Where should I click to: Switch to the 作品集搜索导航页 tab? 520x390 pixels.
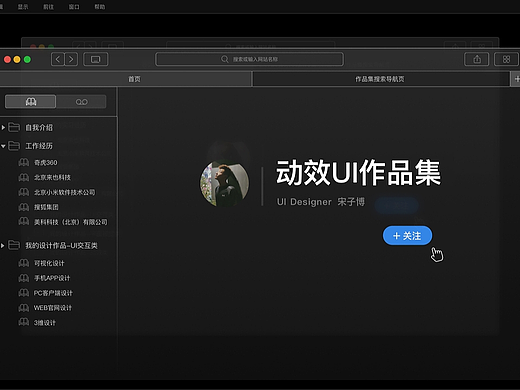(381, 79)
